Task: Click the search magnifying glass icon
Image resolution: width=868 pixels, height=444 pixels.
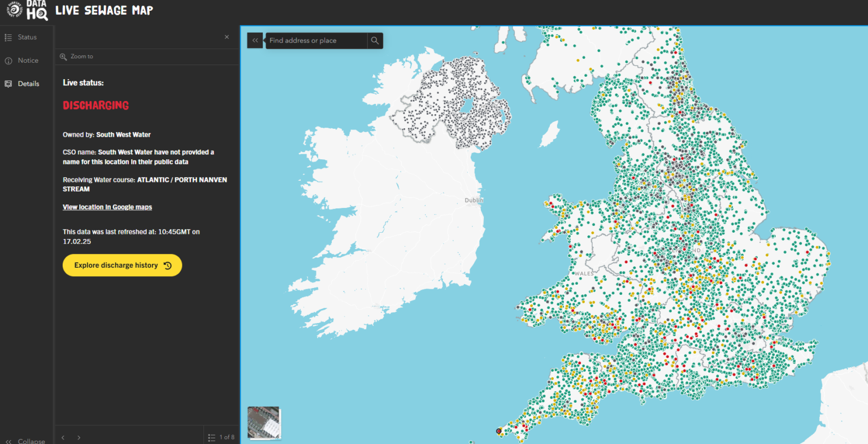Action: point(375,40)
